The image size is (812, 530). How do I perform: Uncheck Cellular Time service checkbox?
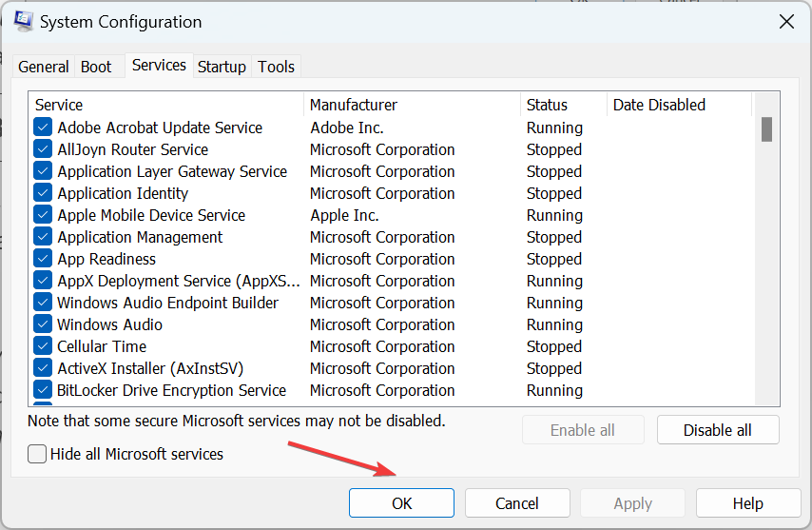[43, 346]
